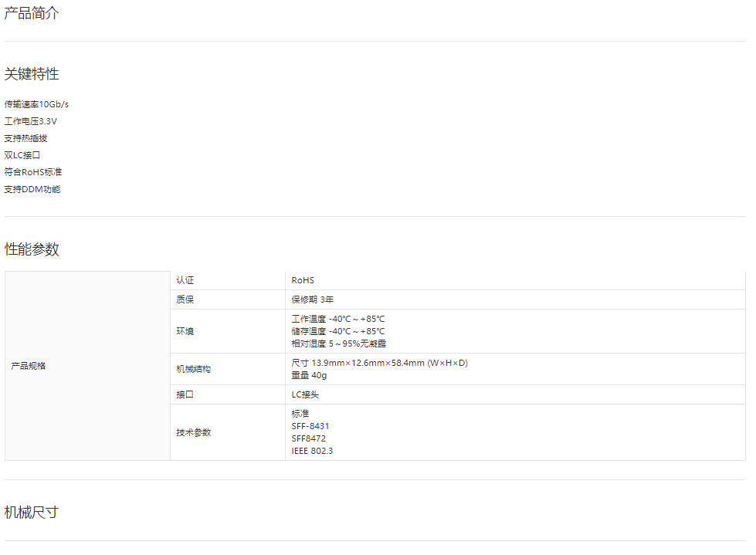Viewport: 756px width, 555px height.
Task: Click the 关键特性 section heading
Action: point(32,74)
